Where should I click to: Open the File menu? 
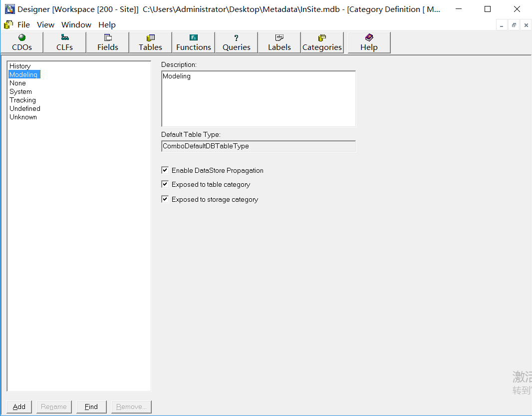click(x=23, y=24)
